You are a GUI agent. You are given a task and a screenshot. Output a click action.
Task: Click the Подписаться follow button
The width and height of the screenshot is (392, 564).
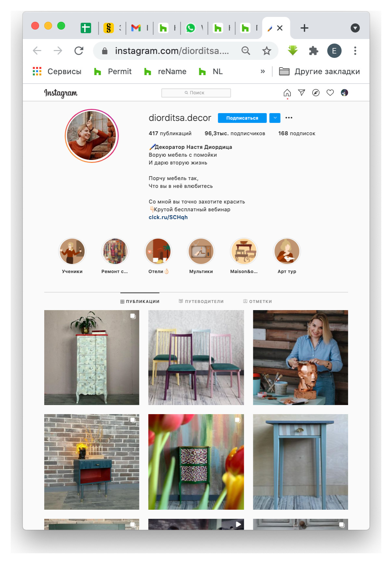point(242,118)
